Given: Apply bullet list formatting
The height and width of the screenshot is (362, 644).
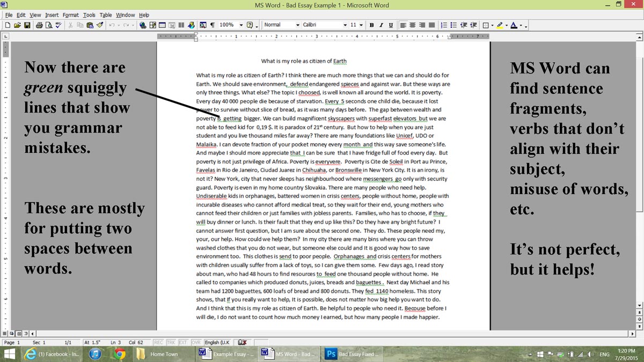Looking at the screenshot, I should click(x=453, y=25).
